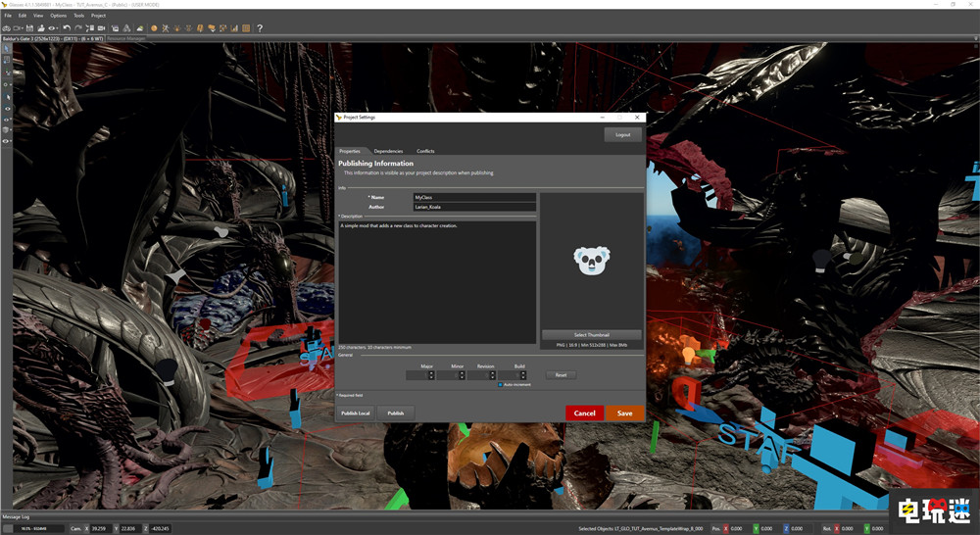Increase the Major version stepper
980x535 pixels.
point(431,372)
